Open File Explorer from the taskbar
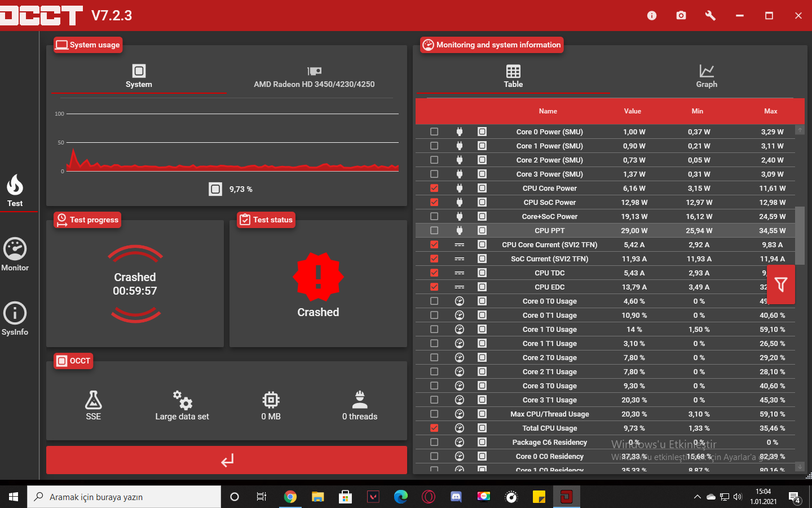812x508 pixels. pyautogui.click(x=318, y=497)
